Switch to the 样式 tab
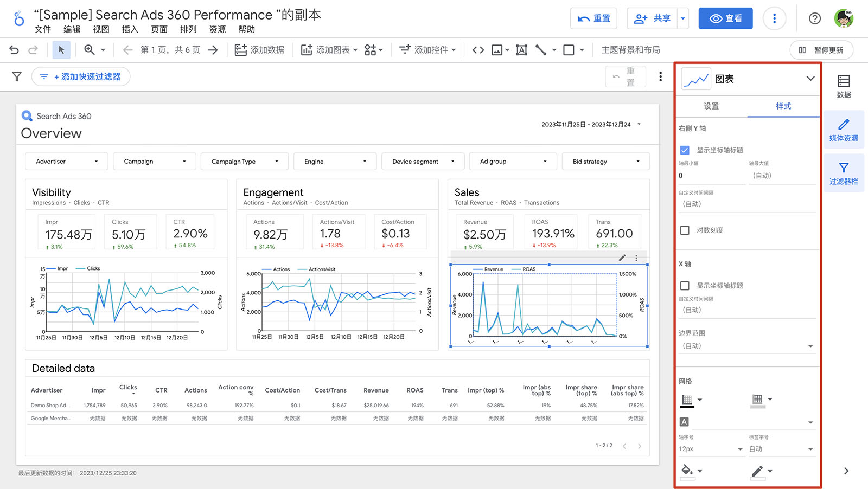This screenshot has height=489, width=868. coord(783,106)
